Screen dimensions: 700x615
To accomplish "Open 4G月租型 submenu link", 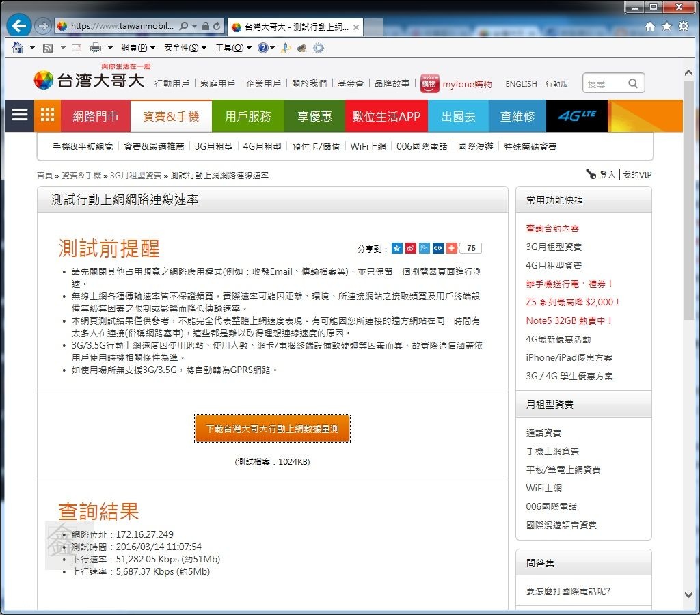I will pyautogui.click(x=262, y=146).
